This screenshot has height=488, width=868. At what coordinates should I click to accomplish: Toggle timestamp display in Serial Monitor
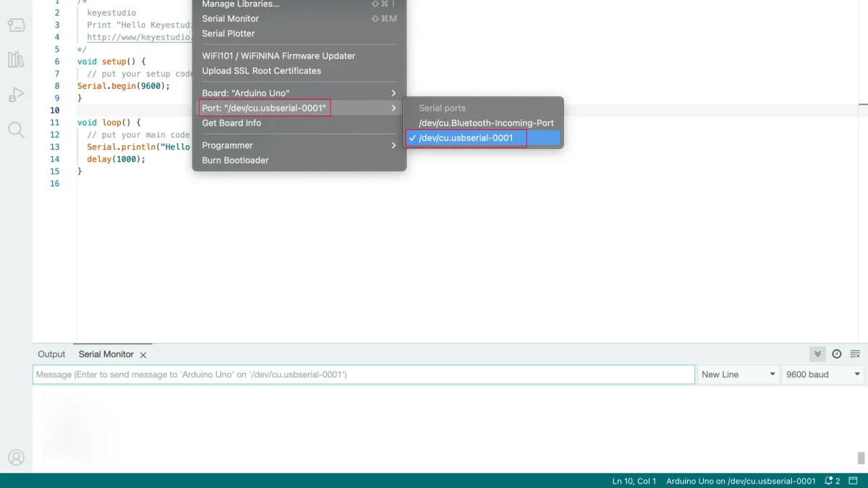pyautogui.click(x=837, y=354)
